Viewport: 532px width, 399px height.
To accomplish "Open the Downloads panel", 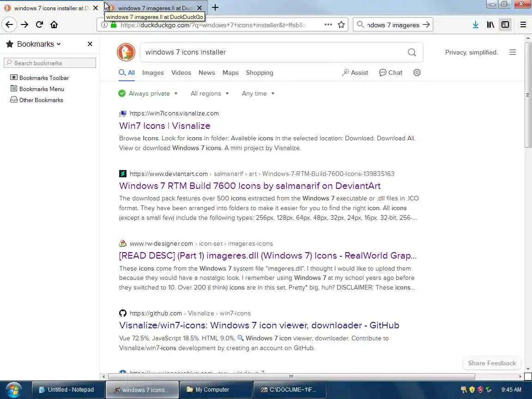I will [x=475, y=24].
